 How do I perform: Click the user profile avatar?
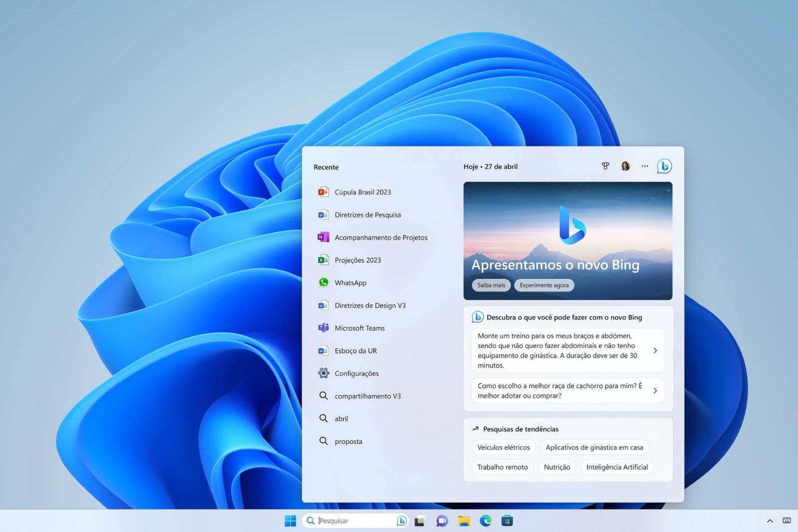tap(624, 166)
